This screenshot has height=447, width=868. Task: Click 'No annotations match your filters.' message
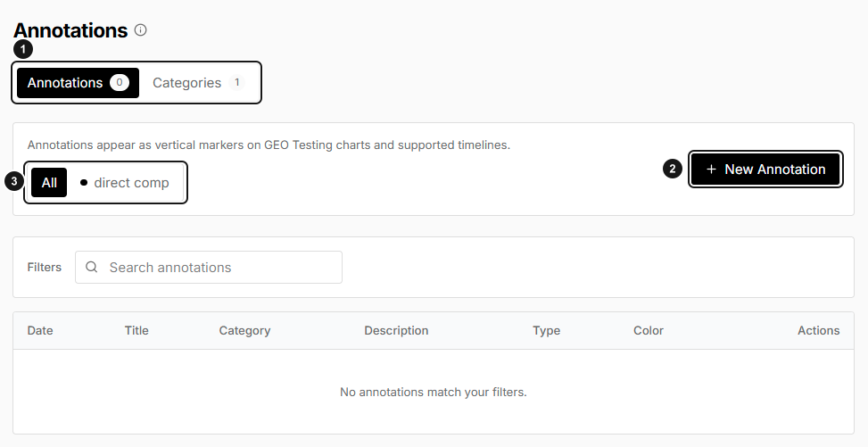(x=434, y=392)
